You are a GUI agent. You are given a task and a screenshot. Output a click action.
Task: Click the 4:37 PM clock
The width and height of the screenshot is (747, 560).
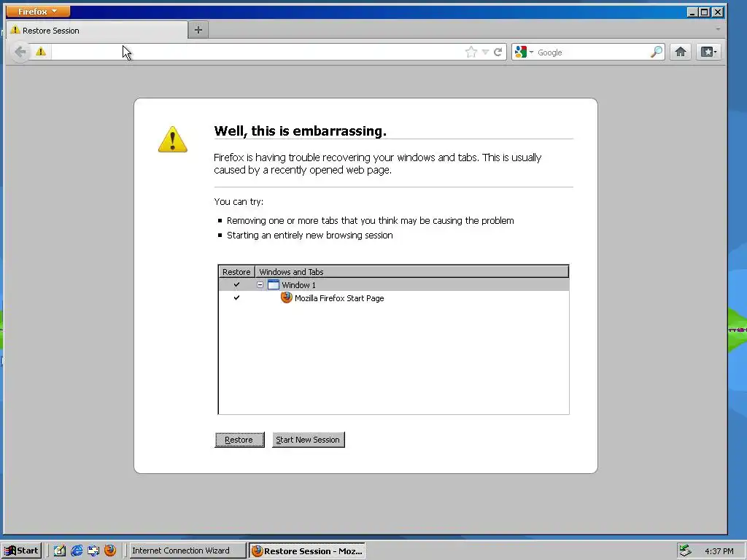(x=719, y=551)
